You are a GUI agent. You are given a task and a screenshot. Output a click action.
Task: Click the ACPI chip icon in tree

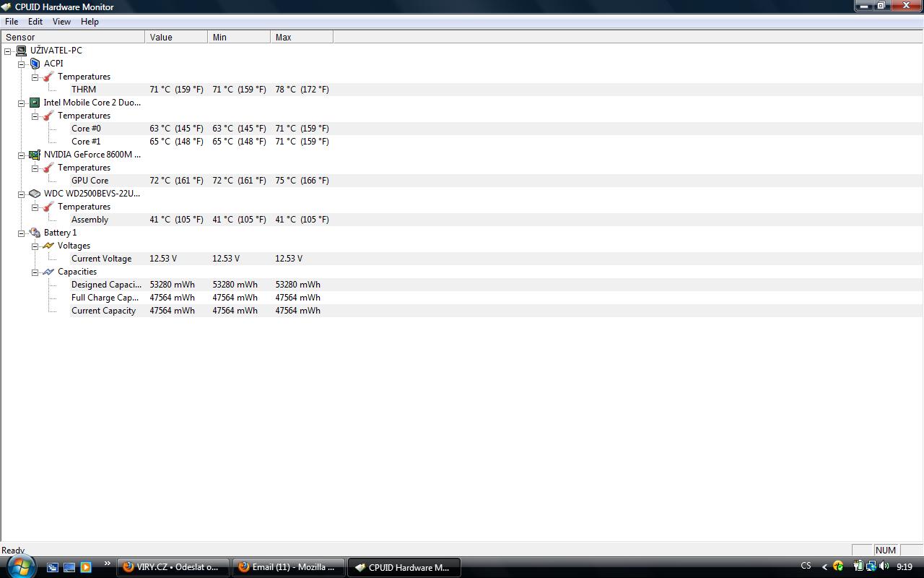[35, 64]
